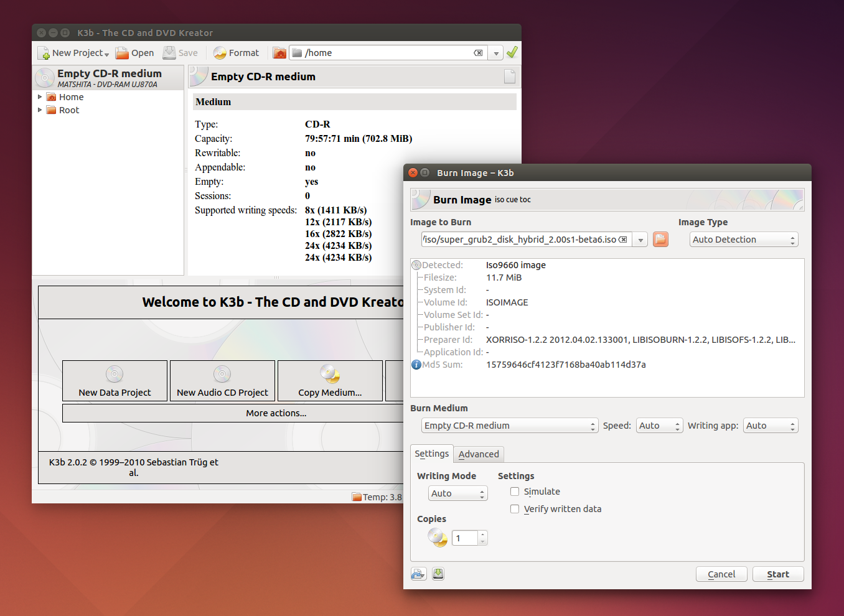Click the Format disc toolbar button

click(x=237, y=53)
